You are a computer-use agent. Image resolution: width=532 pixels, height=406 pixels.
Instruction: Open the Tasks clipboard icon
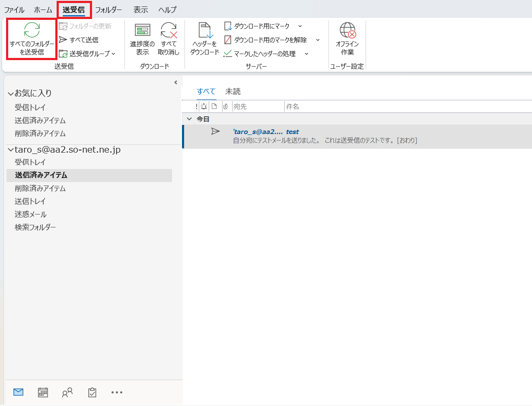tap(92, 392)
